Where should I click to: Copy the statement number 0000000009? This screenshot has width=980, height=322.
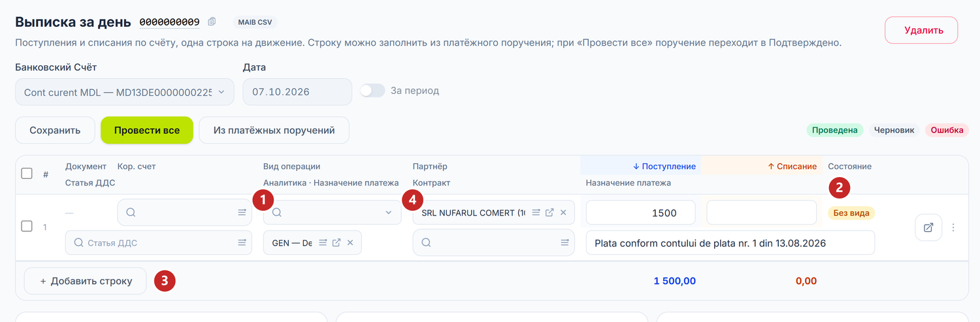point(212,22)
